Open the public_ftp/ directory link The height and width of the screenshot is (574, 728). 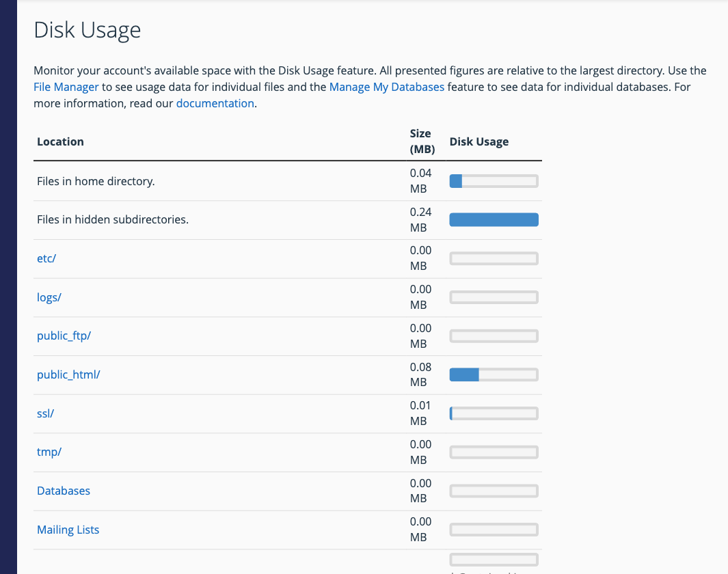click(x=64, y=336)
